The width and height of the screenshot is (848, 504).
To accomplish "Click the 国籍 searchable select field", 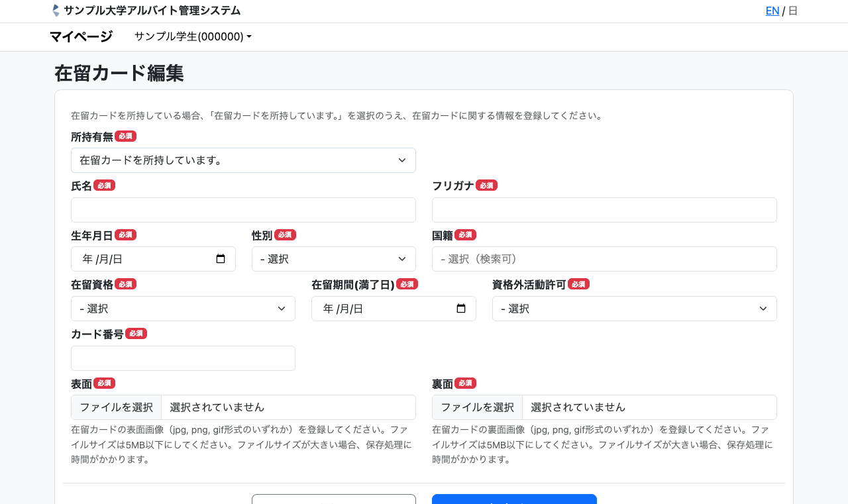I will point(604,259).
